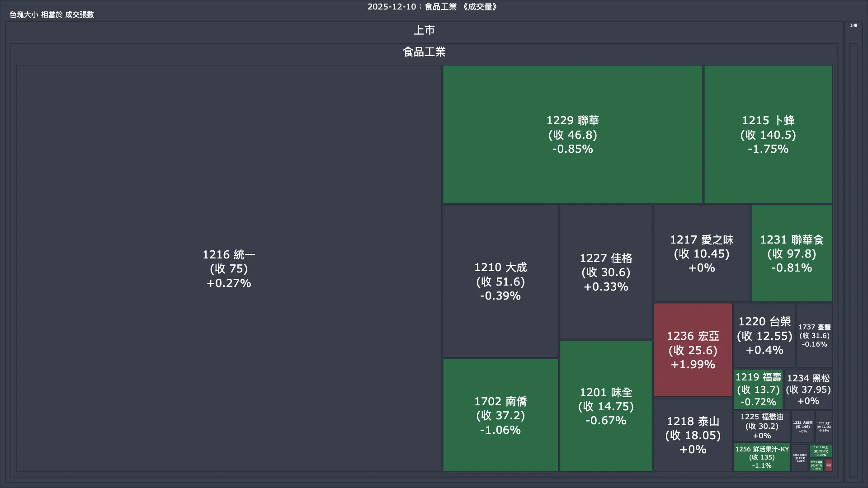Open the 1702 南僑 block
Viewport: 868px width, 488px height.
[x=500, y=415]
